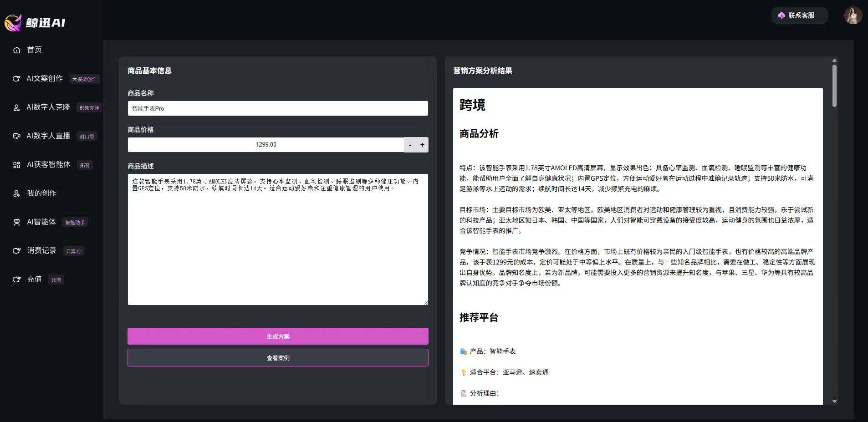Click the 大模型创作 badge label
The width and height of the screenshot is (868, 422).
[85, 79]
